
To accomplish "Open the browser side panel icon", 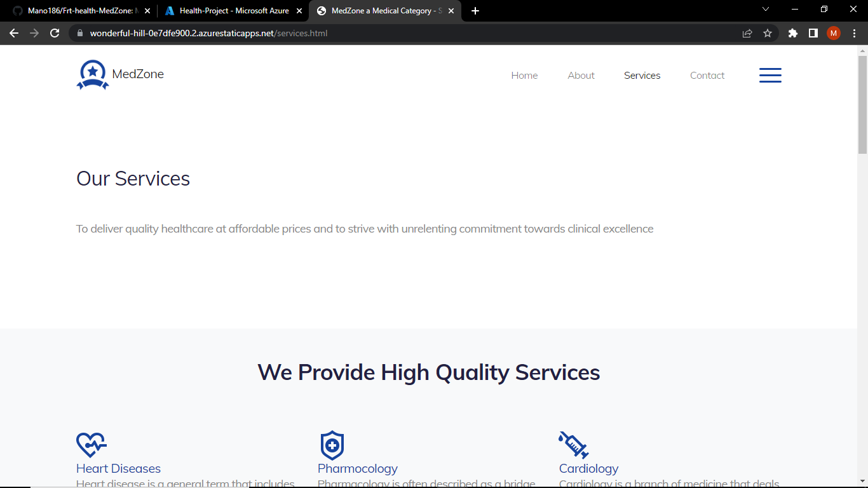I will tap(814, 33).
